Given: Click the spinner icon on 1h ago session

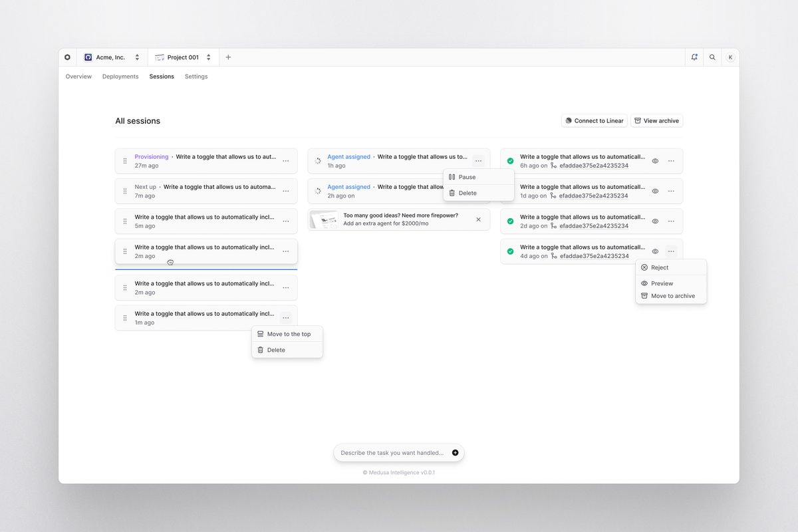Looking at the screenshot, I should pyautogui.click(x=318, y=161).
